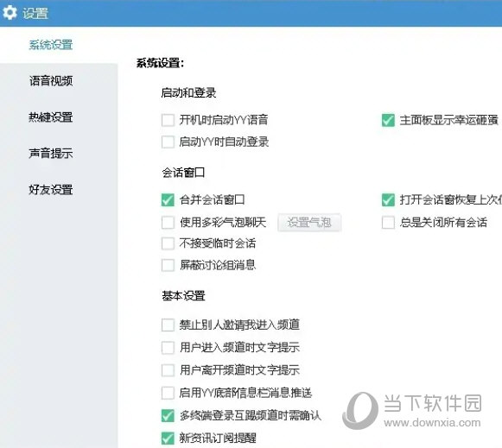Select the 声音提示 tab
502x448 pixels.
coord(51,154)
